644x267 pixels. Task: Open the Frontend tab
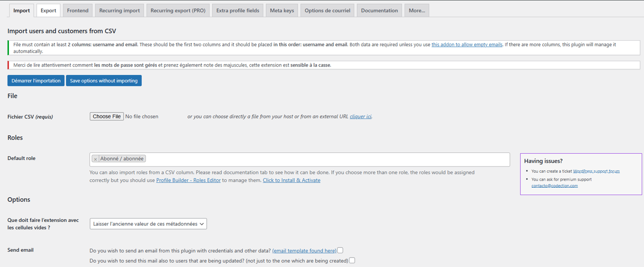click(78, 10)
